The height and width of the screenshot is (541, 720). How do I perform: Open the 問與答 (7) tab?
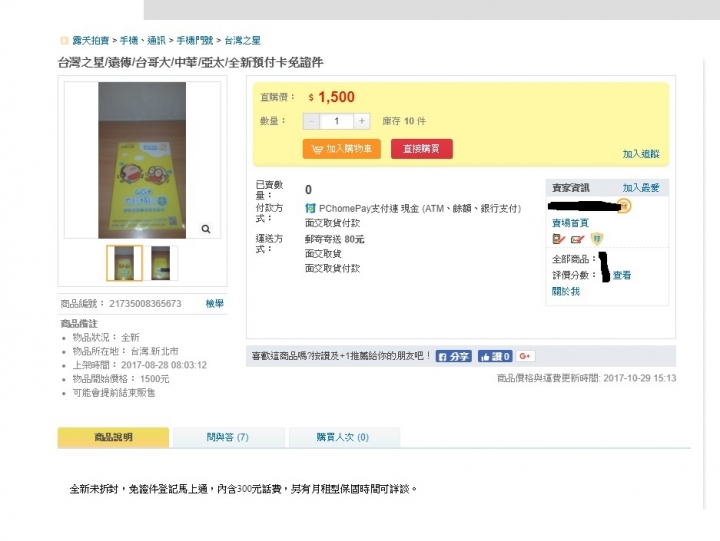coord(228,437)
